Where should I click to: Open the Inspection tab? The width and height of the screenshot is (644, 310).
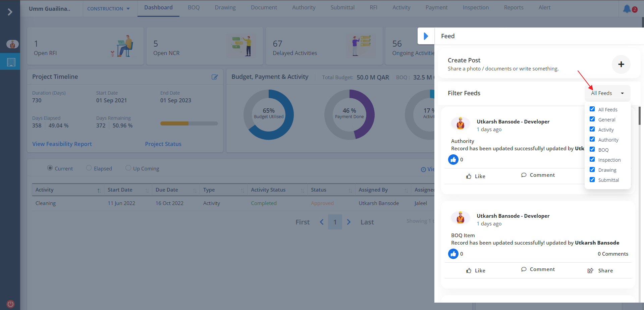(476, 8)
